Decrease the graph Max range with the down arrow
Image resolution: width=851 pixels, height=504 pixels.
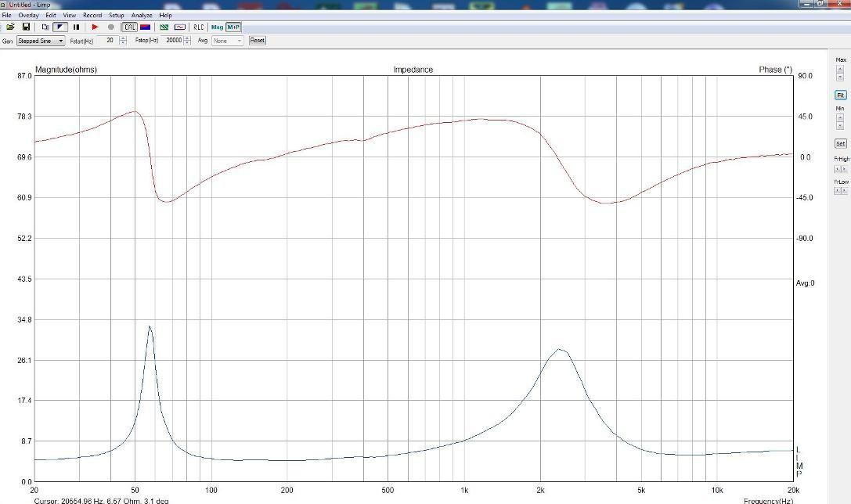(840, 77)
